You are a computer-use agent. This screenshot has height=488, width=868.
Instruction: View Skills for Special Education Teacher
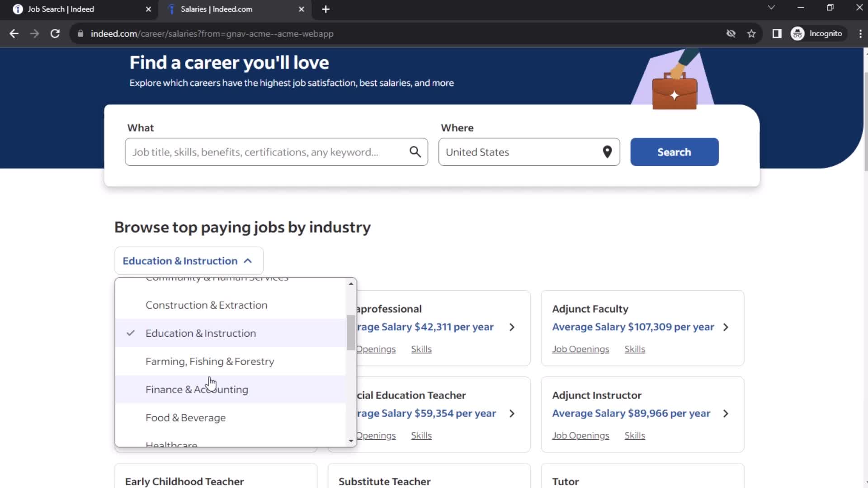tap(421, 436)
